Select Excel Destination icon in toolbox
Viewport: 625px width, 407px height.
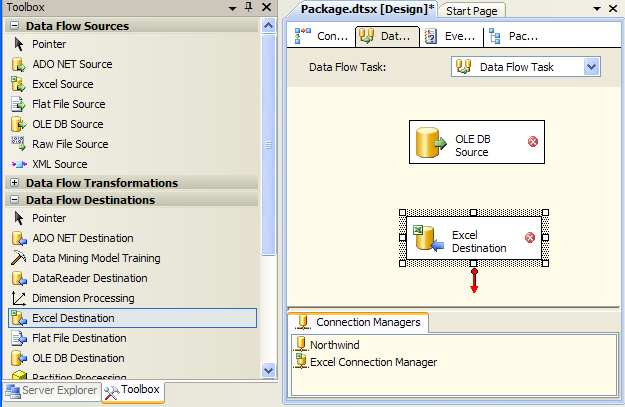click(19, 318)
